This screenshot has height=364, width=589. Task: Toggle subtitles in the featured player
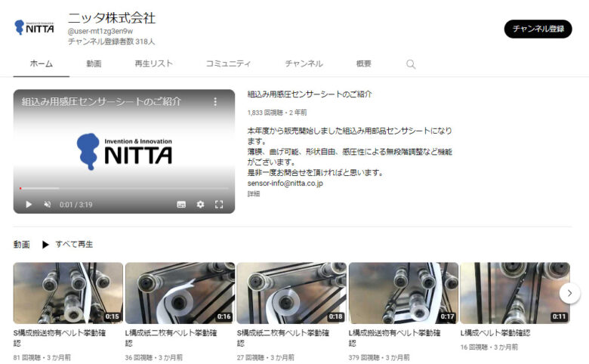(x=181, y=205)
